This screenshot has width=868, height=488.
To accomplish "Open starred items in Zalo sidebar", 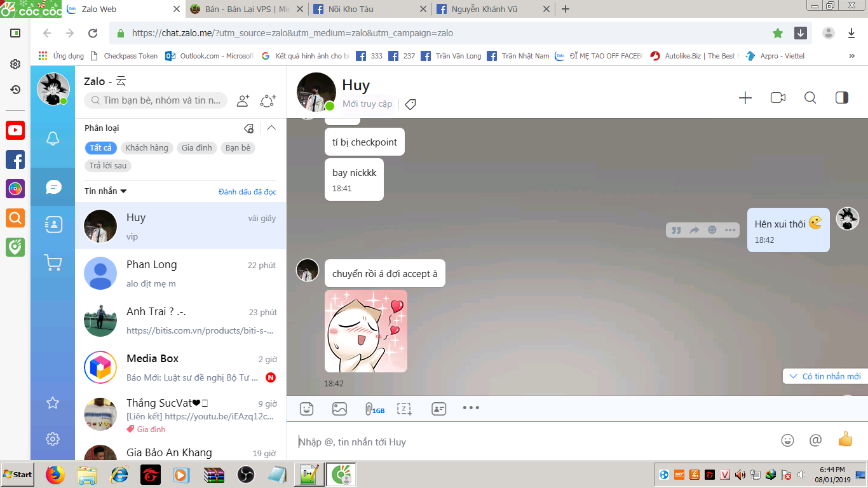I will coord(53,402).
